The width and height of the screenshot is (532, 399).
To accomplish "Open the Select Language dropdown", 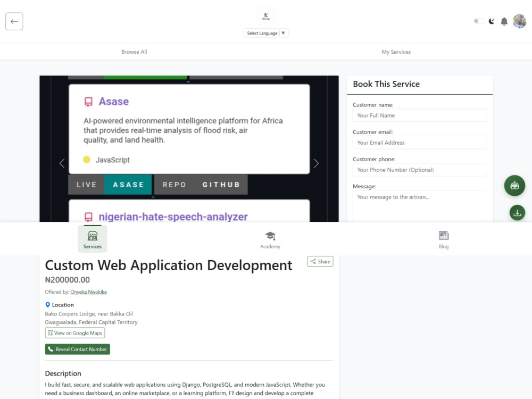I will [265, 33].
